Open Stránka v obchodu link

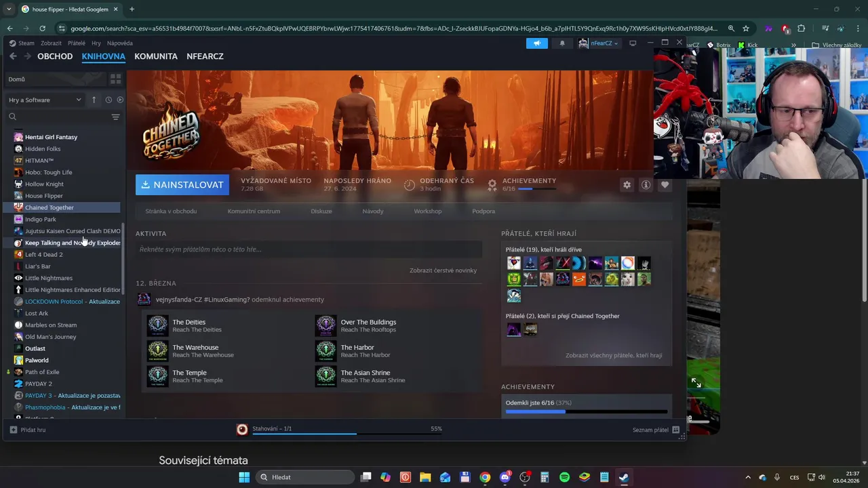click(171, 211)
